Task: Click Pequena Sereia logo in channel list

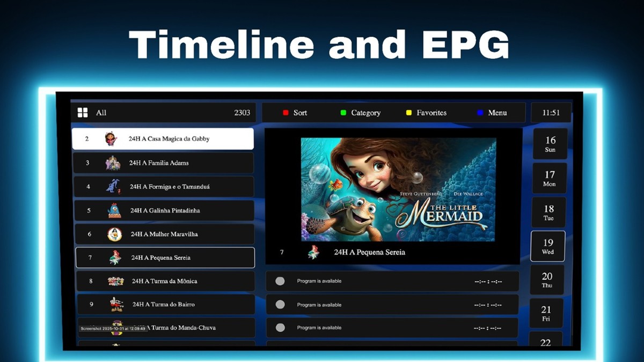Action: coord(115,258)
